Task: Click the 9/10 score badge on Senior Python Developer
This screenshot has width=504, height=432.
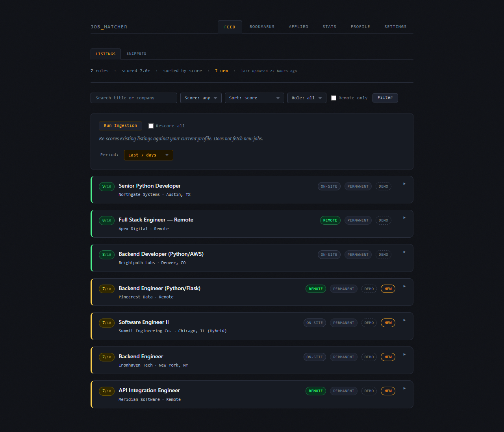Action: 106,186
